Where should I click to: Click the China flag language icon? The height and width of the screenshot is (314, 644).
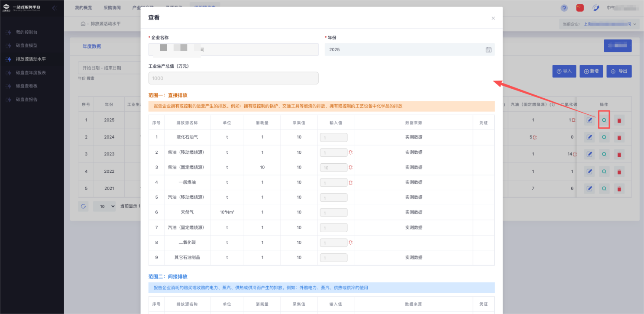(x=580, y=8)
